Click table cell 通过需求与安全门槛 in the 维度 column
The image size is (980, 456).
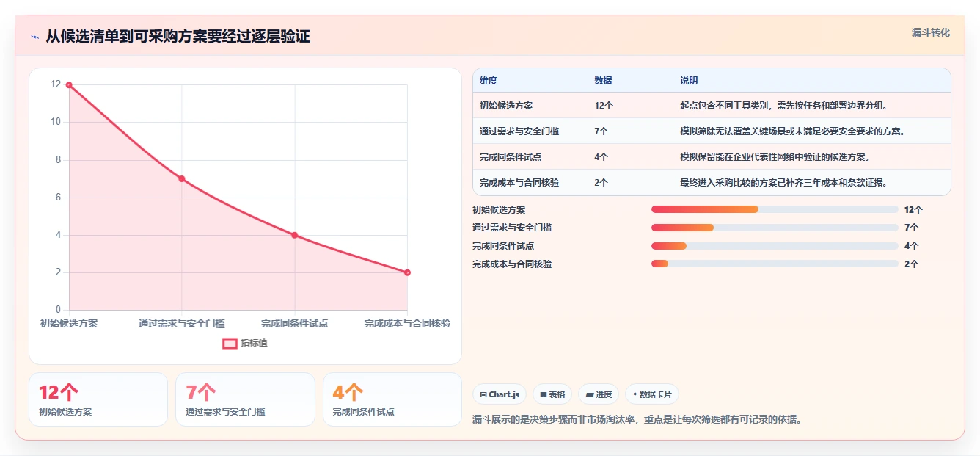519,131
